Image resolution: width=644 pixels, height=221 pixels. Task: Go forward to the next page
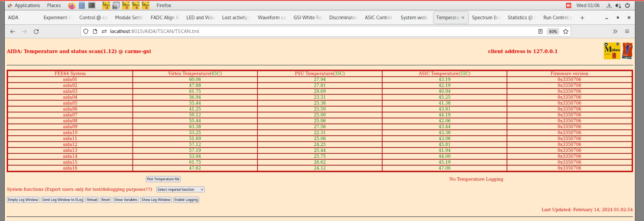(x=24, y=31)
